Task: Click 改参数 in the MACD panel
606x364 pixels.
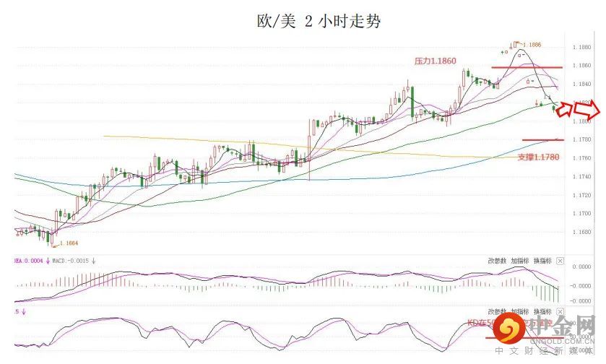Action: pyautogui.click(x=497, y=261)
